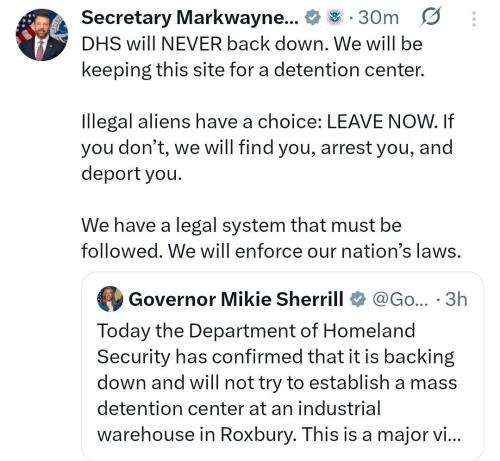Screen dimensions: 500x461
Task: Open the three-dot more options menu
Action: pos(473,18)
